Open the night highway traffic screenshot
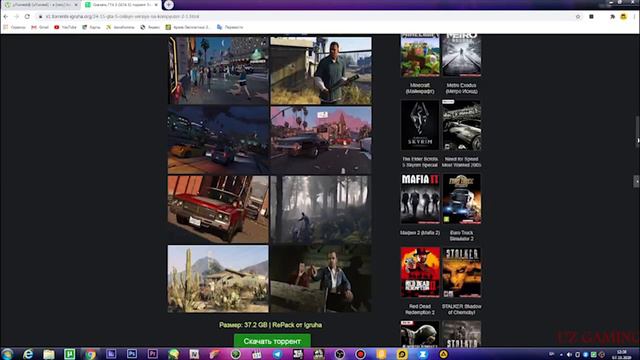The width and height of the screenshot is (640, 360). pos(218,140)
